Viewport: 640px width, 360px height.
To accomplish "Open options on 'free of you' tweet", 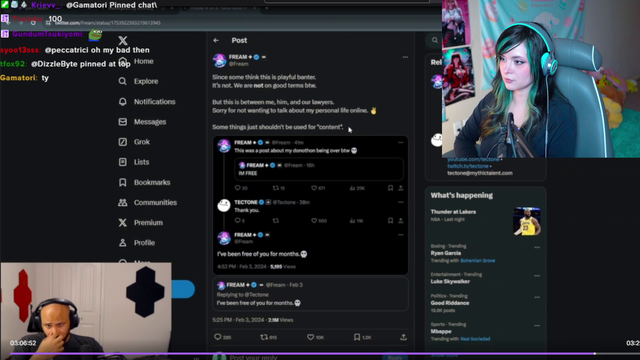I will tap(400, 235).
